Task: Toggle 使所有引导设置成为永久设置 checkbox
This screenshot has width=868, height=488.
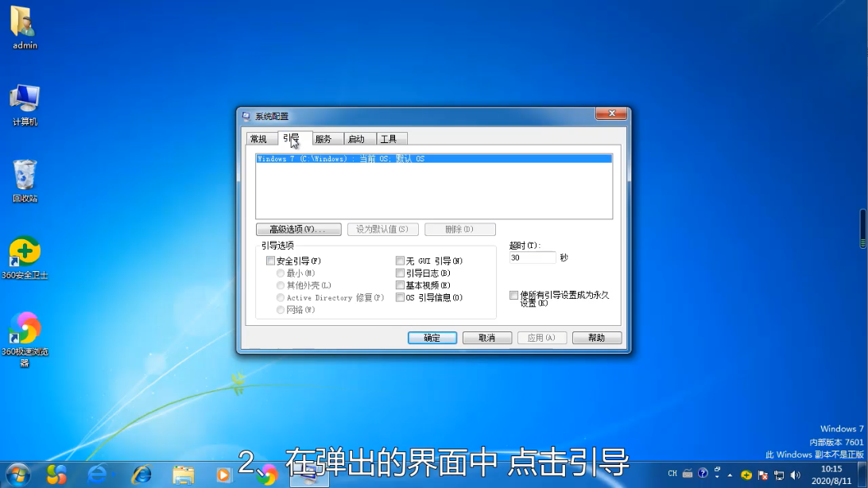Action: tap(513, 295)
